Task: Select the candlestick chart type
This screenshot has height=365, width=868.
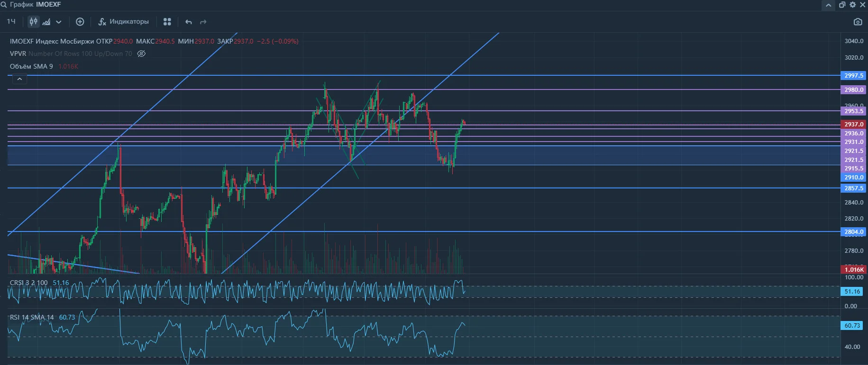Action: tap(33, 21)
